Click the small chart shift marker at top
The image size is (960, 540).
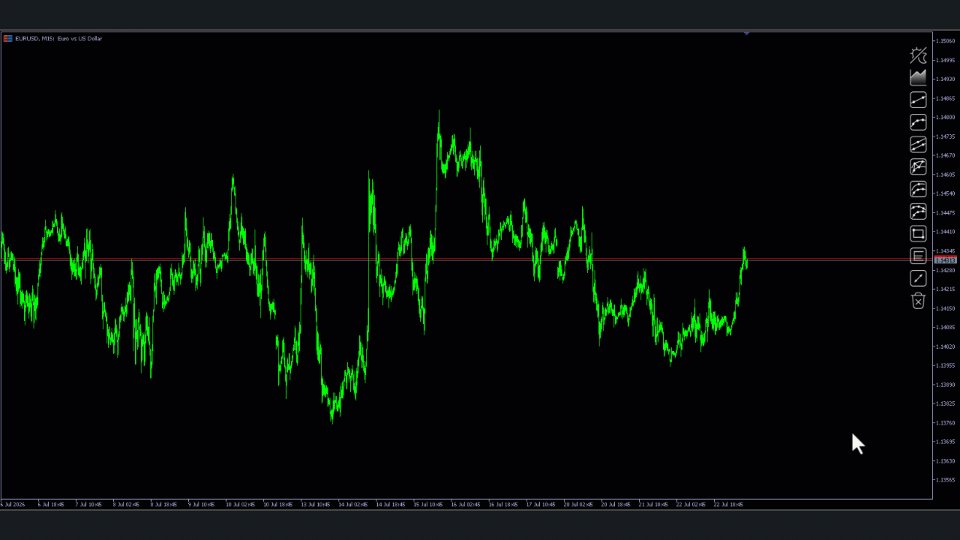point(746,34)
